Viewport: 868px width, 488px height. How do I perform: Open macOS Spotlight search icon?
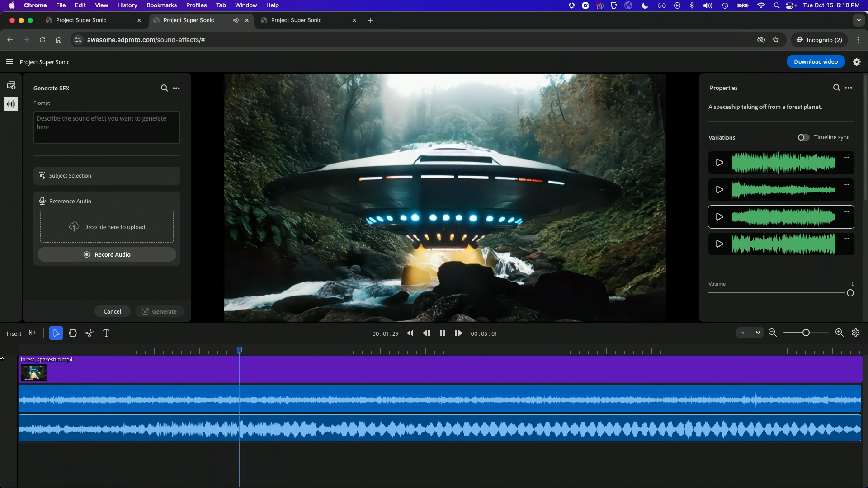776,5
